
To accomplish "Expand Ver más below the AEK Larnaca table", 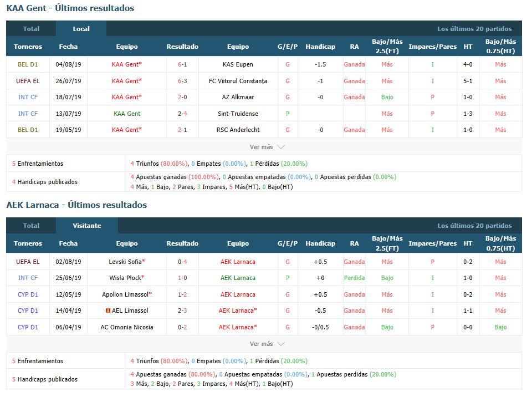I will 267,344.
